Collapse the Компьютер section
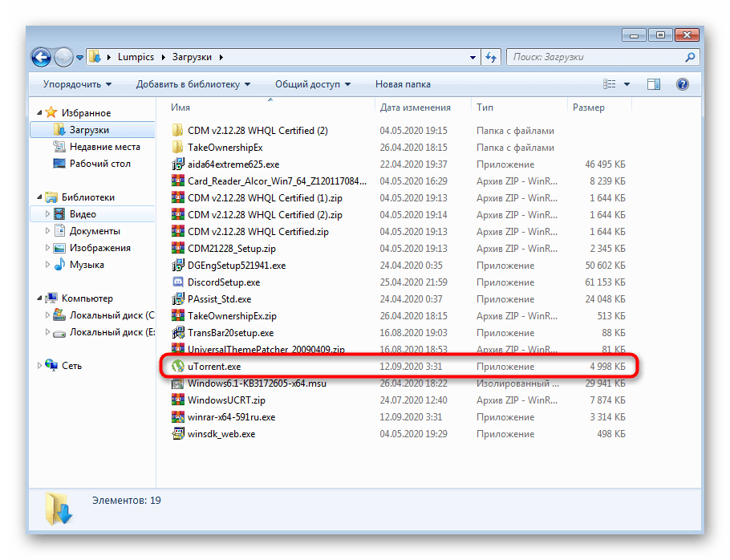Viewport: 730px width, 560px height. pyautogui.click(x=39, y=298)
